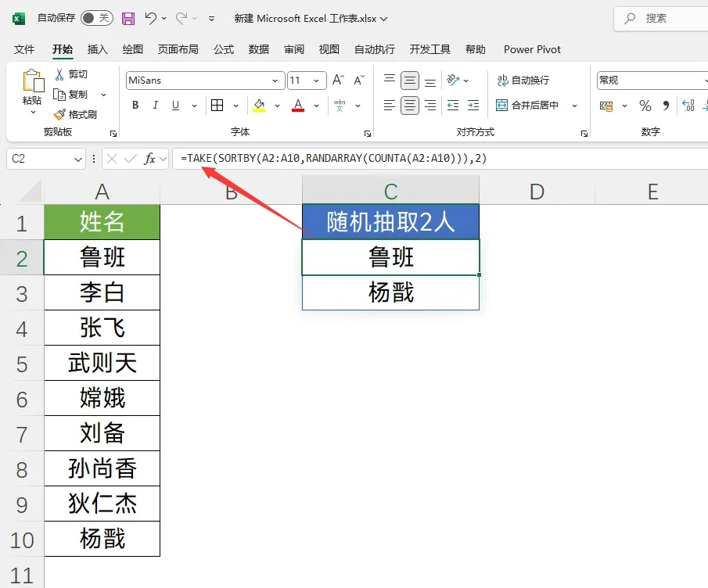
Task: Switch to the 公式 Formulas tab
Action: (224, 49)
